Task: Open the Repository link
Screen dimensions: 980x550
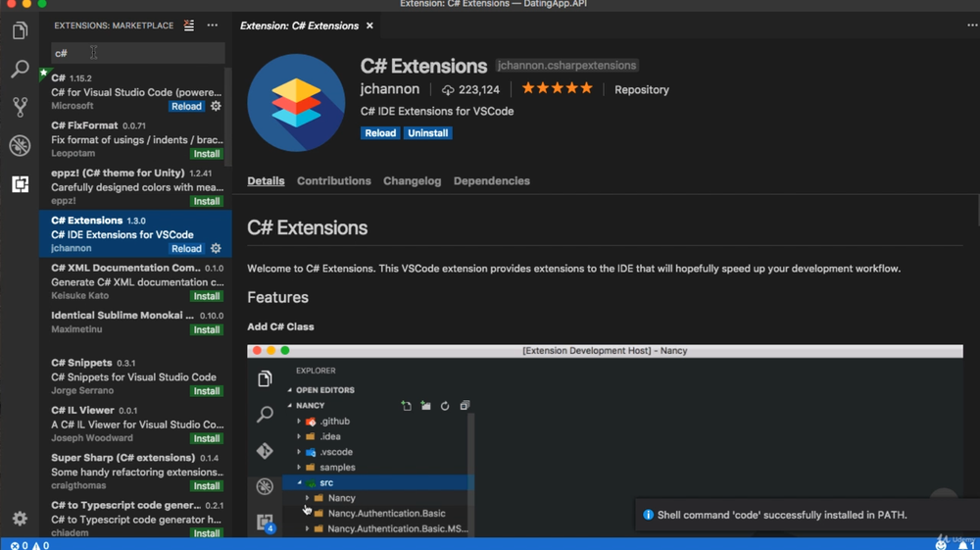Action: click(x=641, y=89)
